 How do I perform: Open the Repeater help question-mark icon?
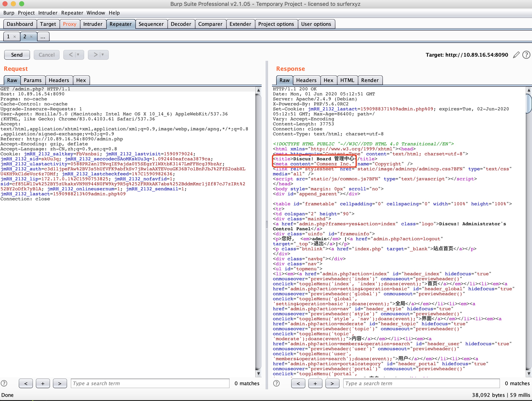(526, 55)
